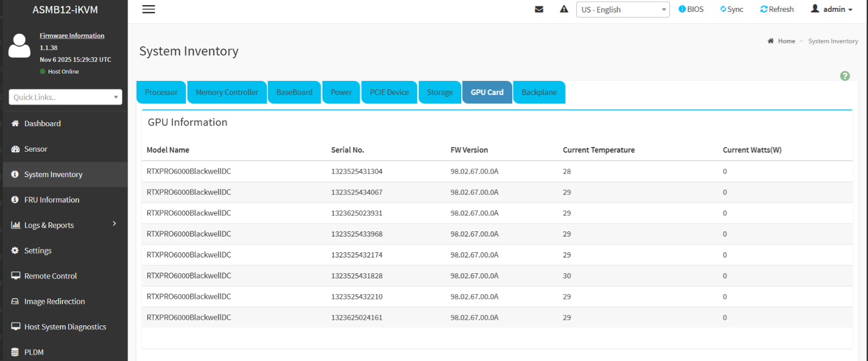
Task: Click the user avatar profile picture
Action: [20, 46]
